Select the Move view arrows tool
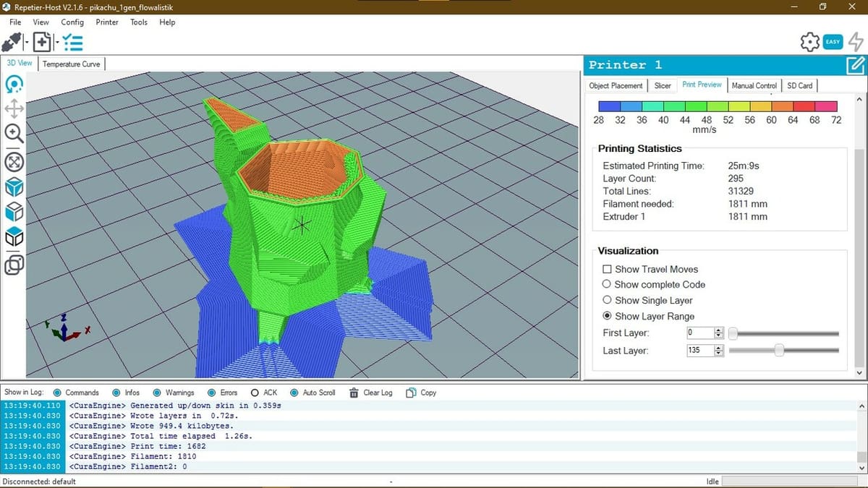This screenshot has height=488, width=868. coord(14,109)
